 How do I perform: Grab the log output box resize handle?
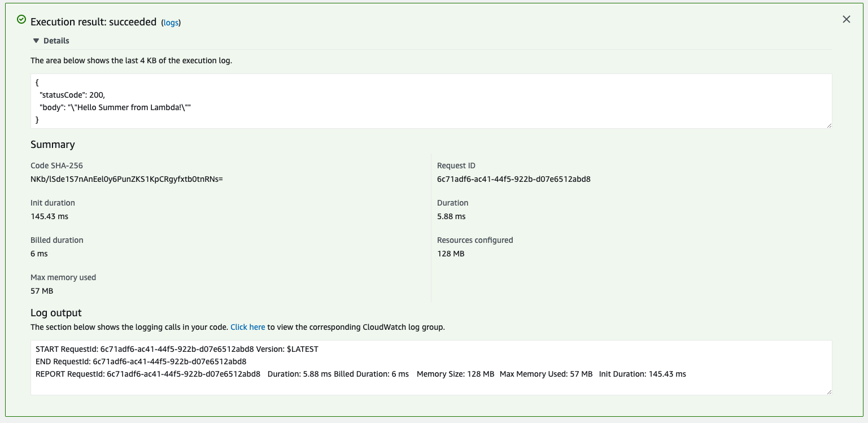point(828,391)
